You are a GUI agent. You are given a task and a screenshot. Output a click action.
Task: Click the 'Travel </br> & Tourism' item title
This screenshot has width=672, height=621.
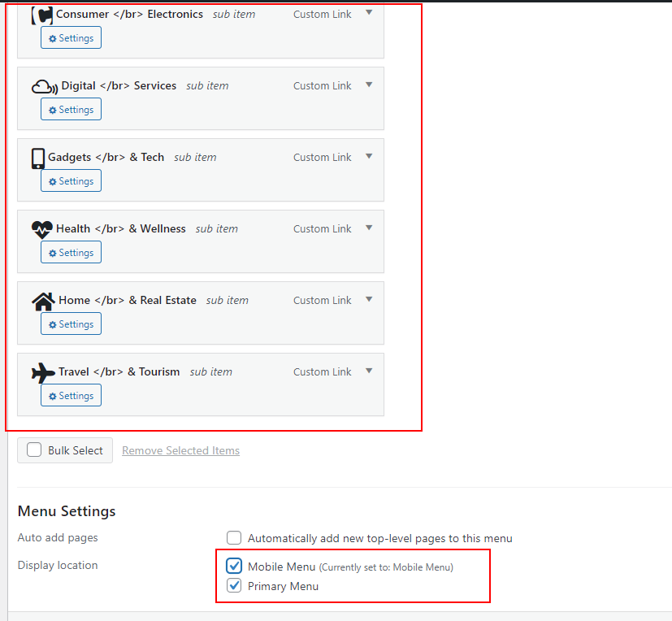(x=119, y=372)
